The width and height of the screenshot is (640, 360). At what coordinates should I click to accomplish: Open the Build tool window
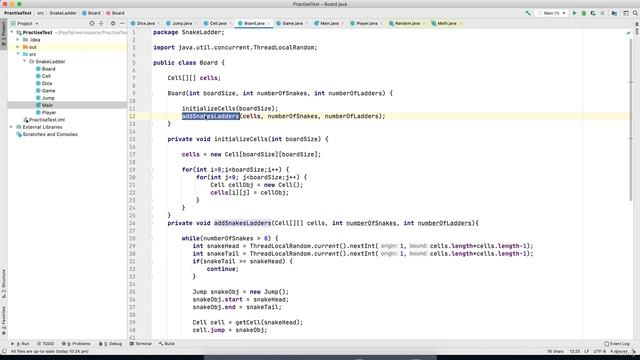point(167,344)
